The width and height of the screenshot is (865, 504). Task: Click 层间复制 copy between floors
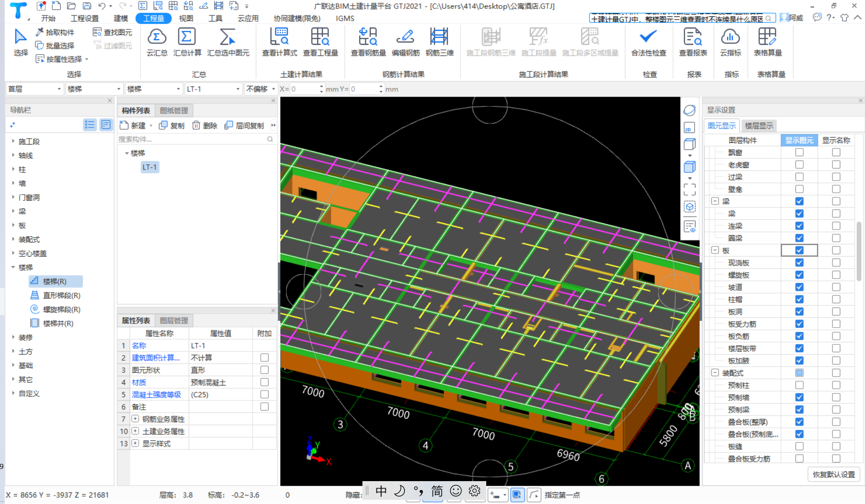(x=244, y=126)
